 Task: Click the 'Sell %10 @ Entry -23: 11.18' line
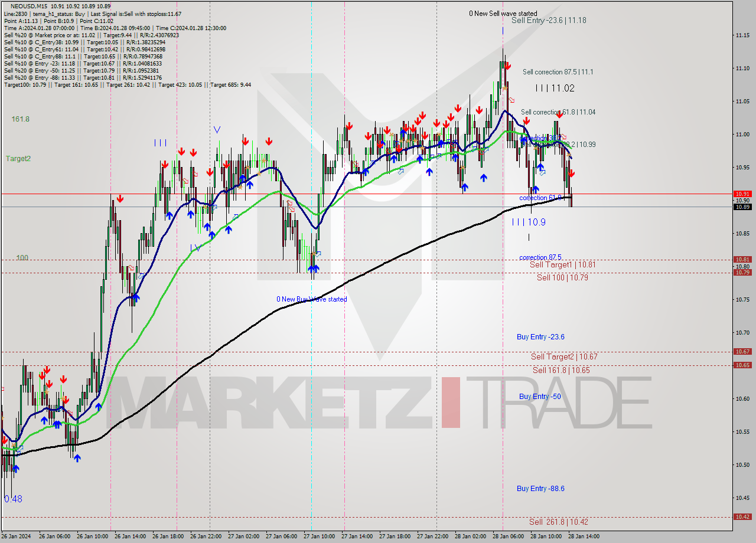pos(83,63)
